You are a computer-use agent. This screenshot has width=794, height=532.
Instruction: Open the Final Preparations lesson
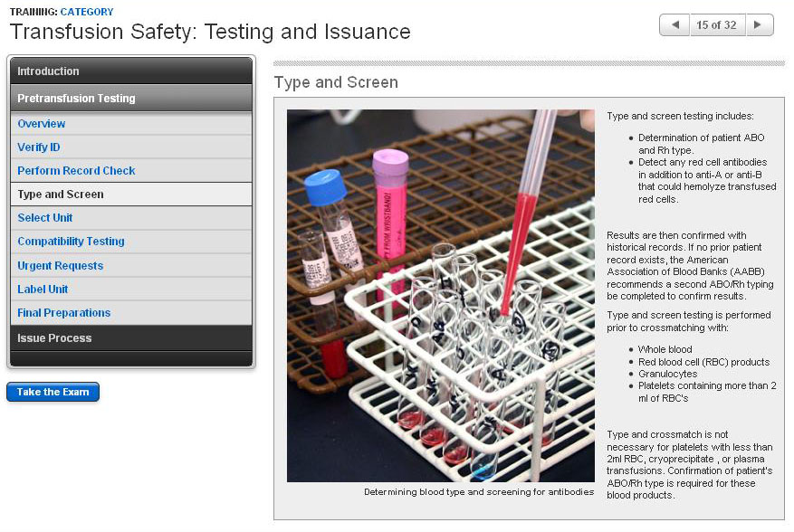(x=63, y=313)
